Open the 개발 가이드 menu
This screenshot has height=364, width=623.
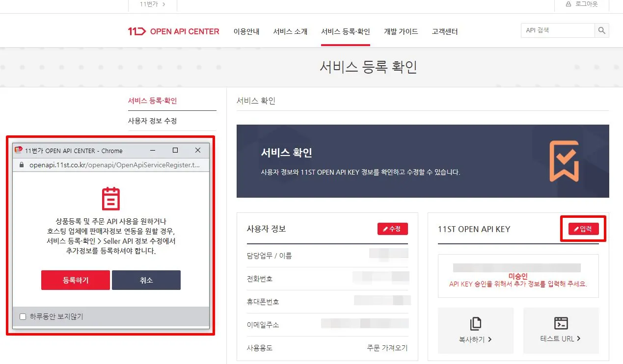pos(401,31)
